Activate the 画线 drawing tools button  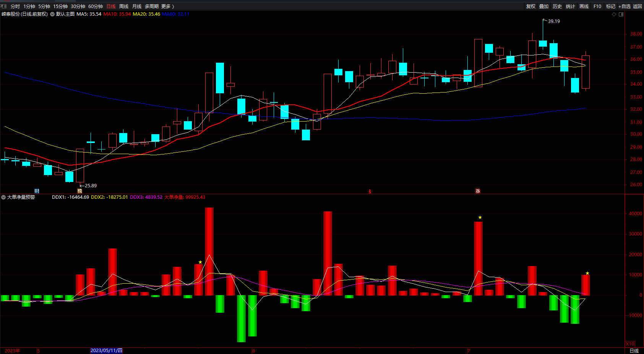pos(584,6)
